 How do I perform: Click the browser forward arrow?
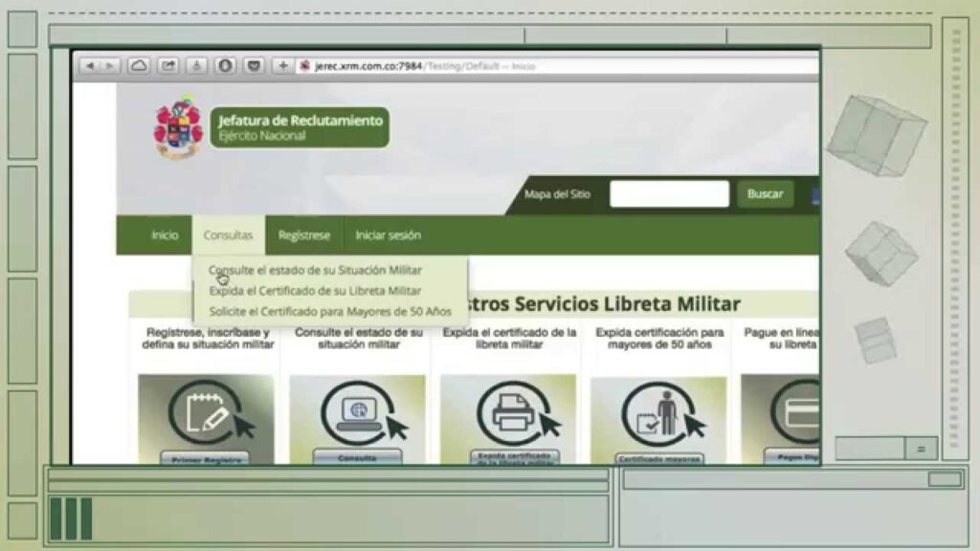109,66
